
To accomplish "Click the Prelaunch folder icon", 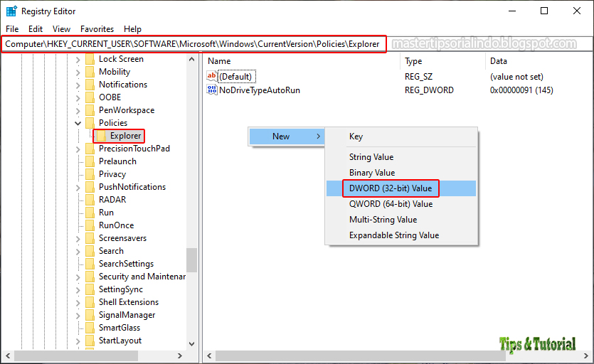I will [x=90, y=161].
